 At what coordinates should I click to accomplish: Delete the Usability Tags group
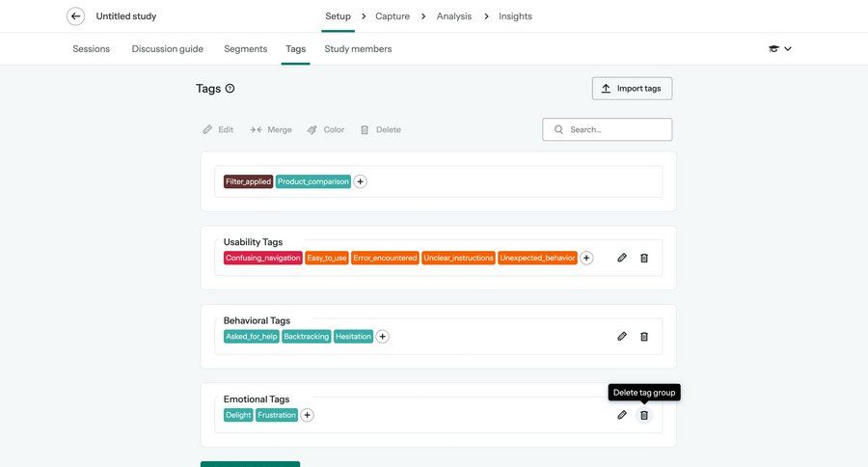click(644, 258)
